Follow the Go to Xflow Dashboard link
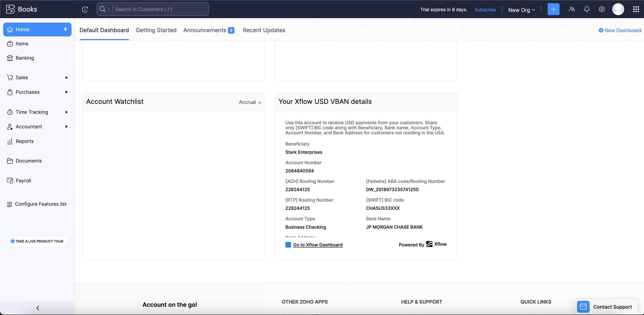 pyautogui.click(x=317, y=245)
